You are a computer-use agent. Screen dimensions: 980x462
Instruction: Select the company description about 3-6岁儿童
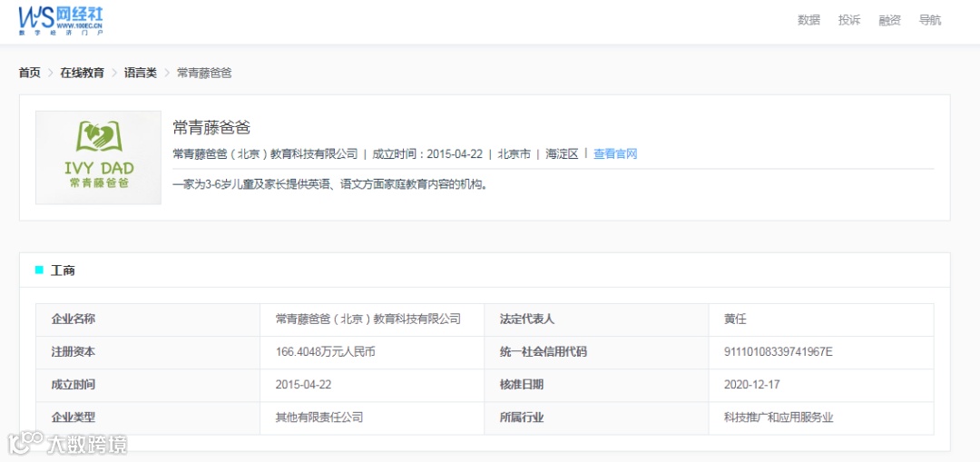pos(329,185)
